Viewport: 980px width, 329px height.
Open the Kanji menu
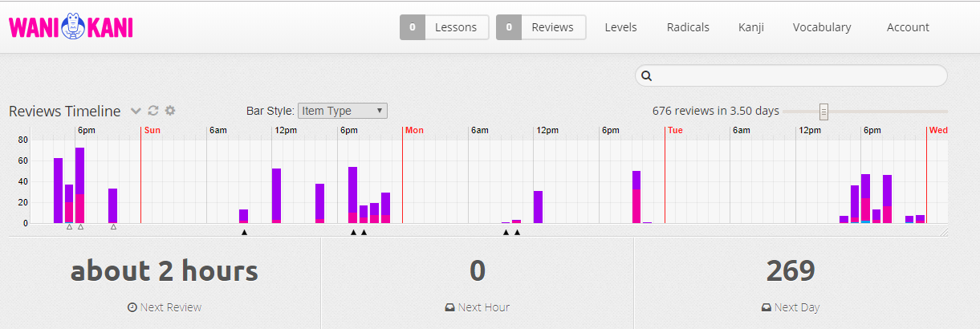[x=751, y=27]
